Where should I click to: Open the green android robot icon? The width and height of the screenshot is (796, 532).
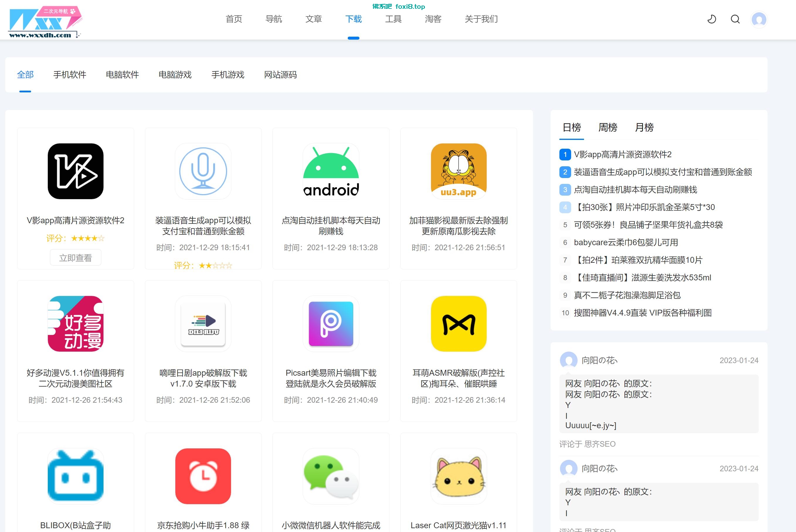pyautogui.click(x=331, y=171)
